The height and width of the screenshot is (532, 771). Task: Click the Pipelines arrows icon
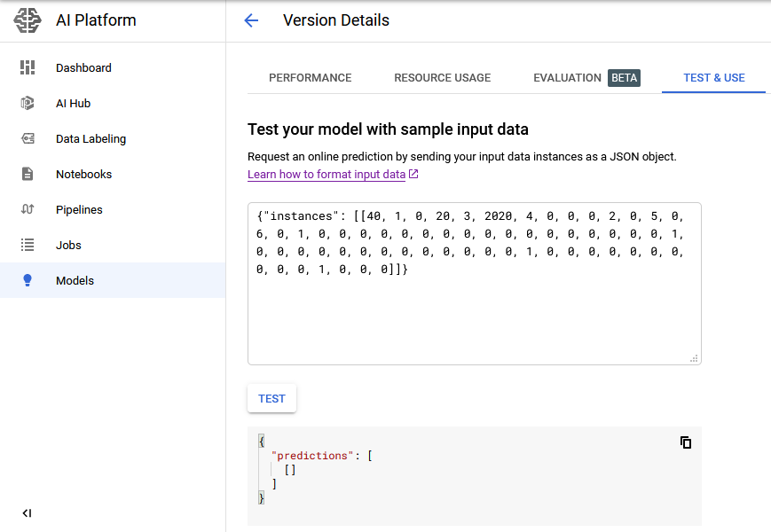click(x=28, y=209)
